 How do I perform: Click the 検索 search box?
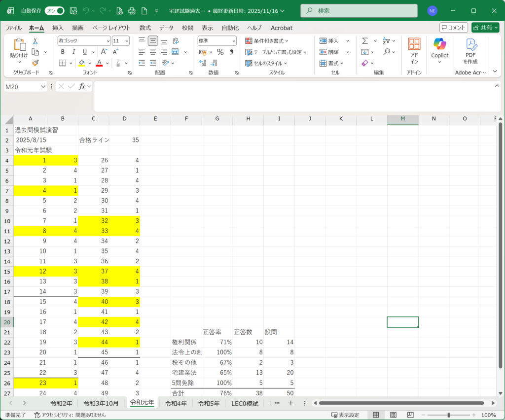pos(355,10)
